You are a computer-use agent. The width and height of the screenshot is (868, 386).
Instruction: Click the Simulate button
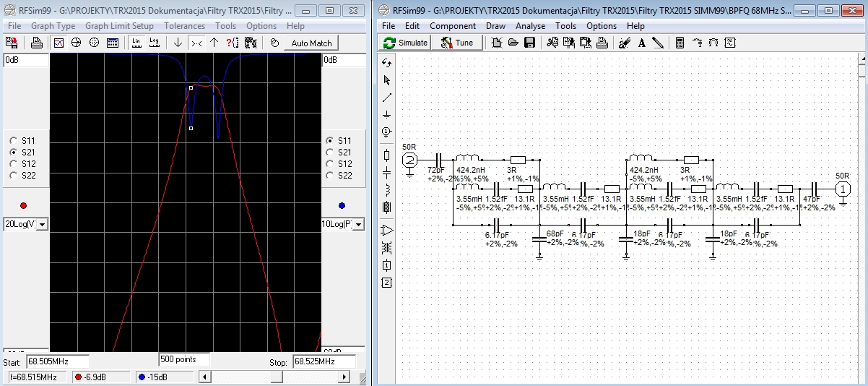(x=406, y=43)
